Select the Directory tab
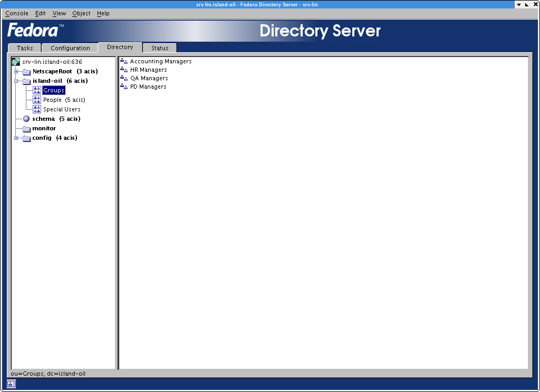The height and width of the screenshot is (392, 540). pyautogui.click(x=120, y=47)
